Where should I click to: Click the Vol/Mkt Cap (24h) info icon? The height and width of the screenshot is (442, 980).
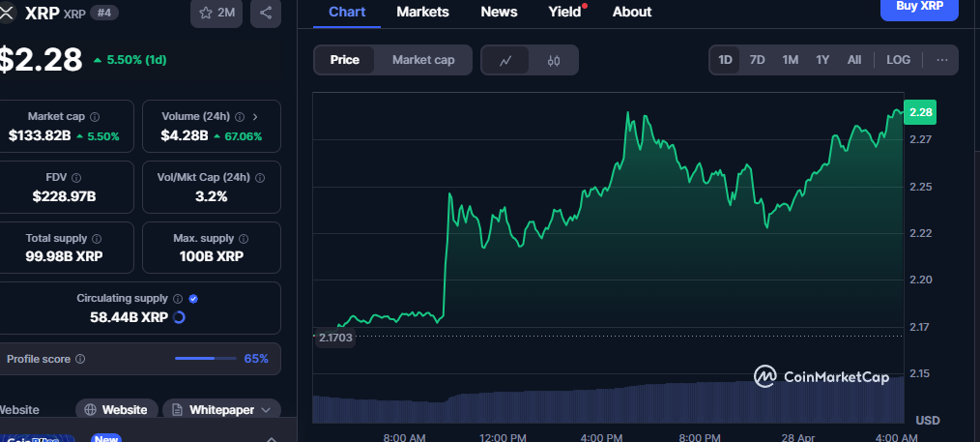260,178
